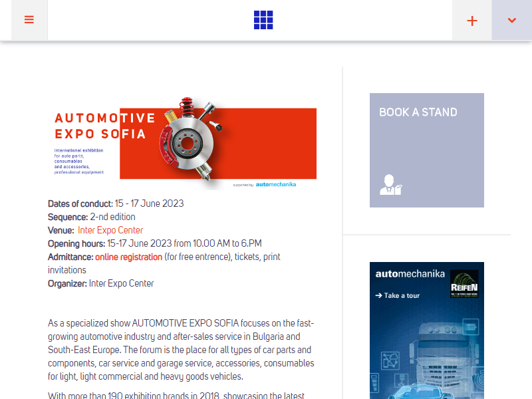Viewport: 532px width, 399px height.
Task: Expand the red chevron dropdown
Action: pyautogui.click(x=511, y=21)
